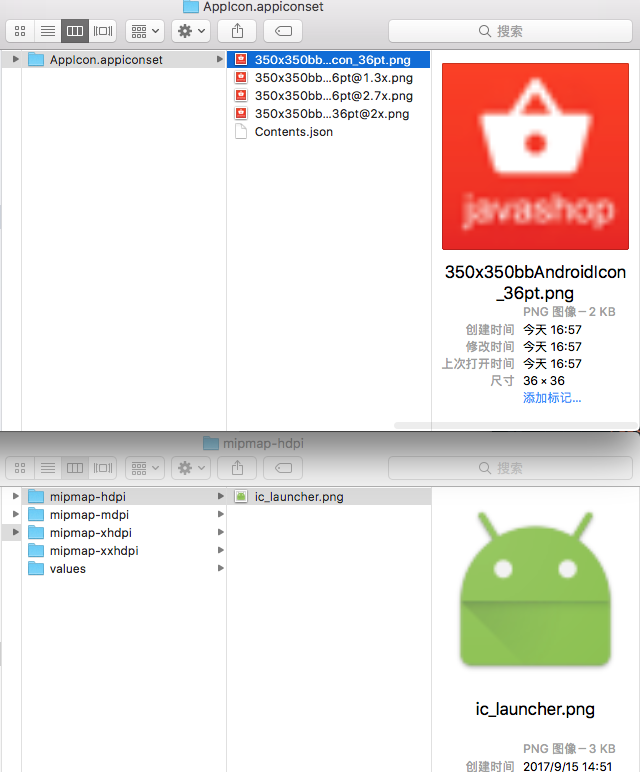Click the 添加标记... link

[552, 398]
